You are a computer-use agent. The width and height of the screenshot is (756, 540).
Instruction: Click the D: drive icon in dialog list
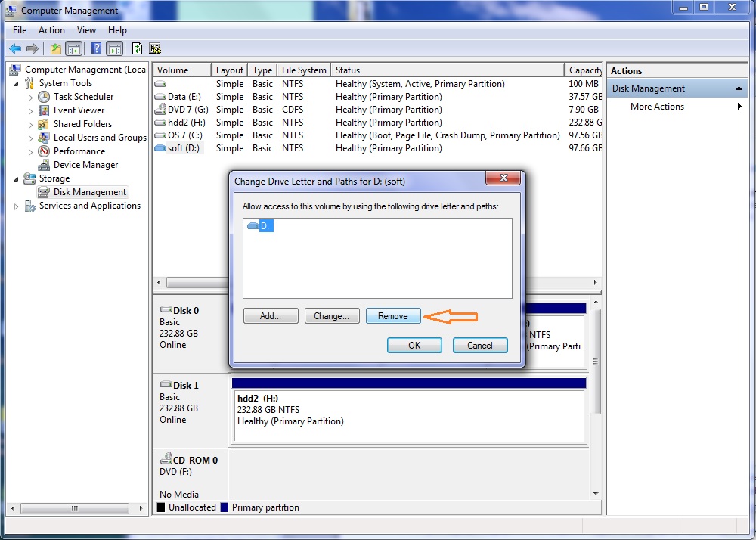coord(253,225)
